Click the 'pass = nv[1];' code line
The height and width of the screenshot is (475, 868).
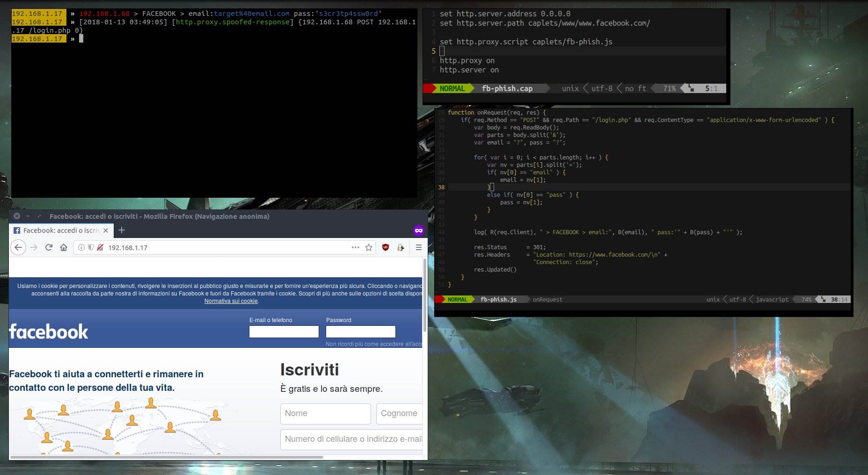[521, 202]
